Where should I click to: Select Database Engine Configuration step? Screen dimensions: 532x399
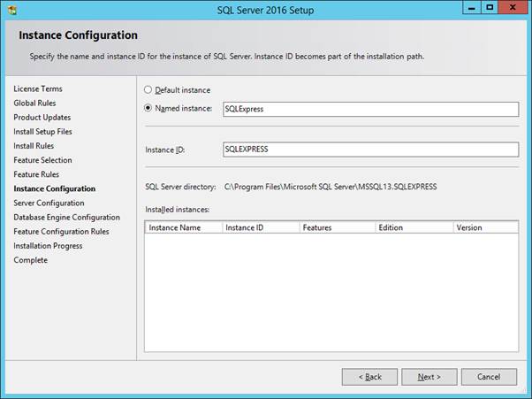tap(67, 217)
